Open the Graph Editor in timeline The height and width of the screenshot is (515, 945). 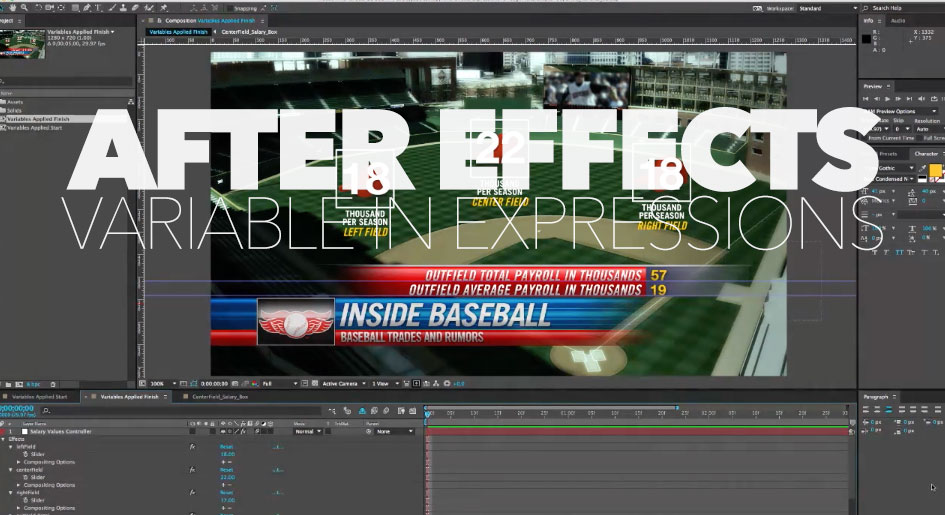pyautogui.click(x=413, y=411)
